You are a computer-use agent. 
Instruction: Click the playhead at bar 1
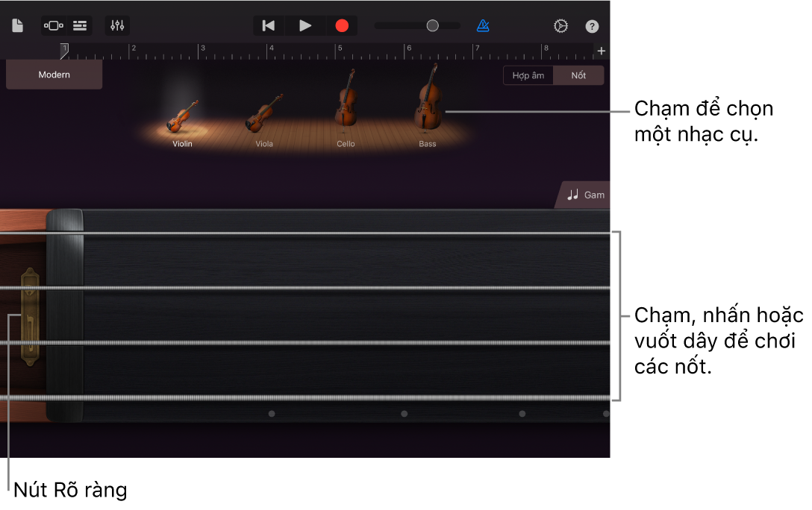tap(64, 51)
